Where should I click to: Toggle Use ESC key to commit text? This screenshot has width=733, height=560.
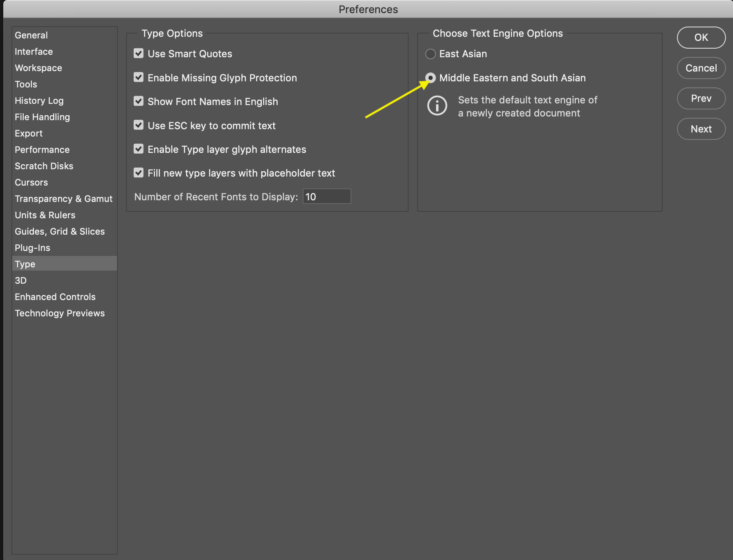click(x=139, y=125)
